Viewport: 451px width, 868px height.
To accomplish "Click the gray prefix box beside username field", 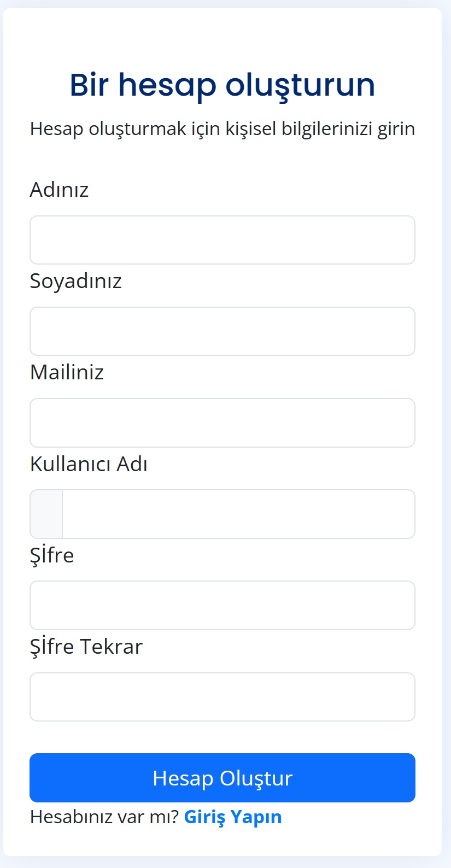I will point(46,514).
